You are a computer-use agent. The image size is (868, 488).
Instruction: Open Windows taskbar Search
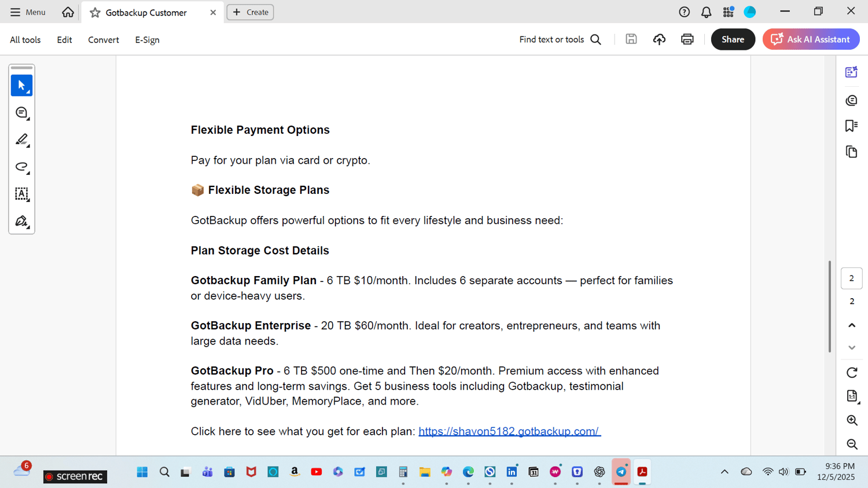coord(164,472)
